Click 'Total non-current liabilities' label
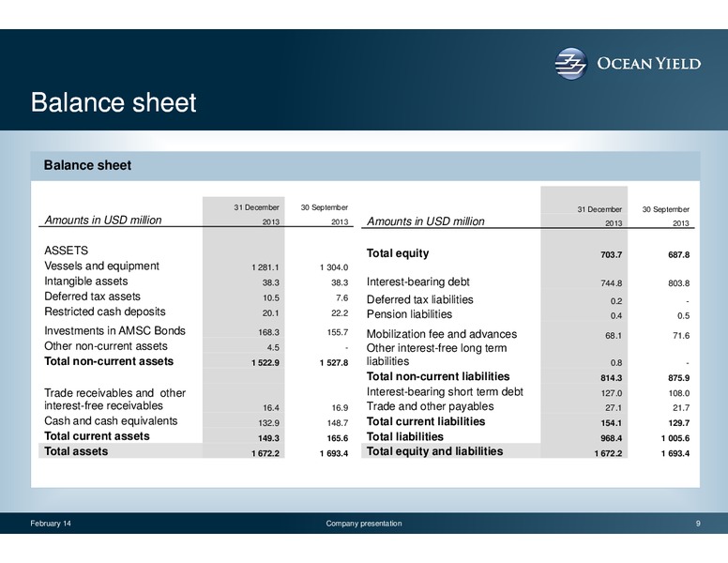Image resolution: width=728 pixels, height=563 pixels. click(x=438, y=376)
